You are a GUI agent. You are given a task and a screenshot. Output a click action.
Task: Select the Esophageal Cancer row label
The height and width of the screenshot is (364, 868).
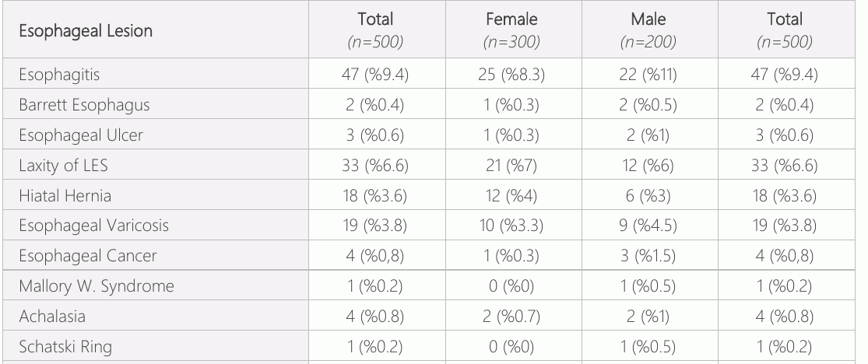coord(87,256)
